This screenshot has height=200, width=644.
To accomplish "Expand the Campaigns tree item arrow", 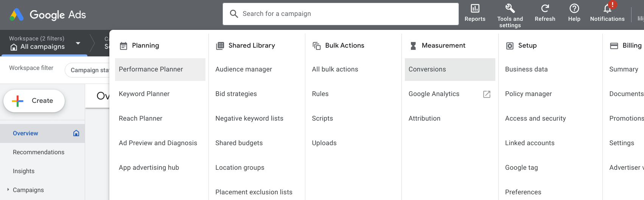I will (8, 190).
